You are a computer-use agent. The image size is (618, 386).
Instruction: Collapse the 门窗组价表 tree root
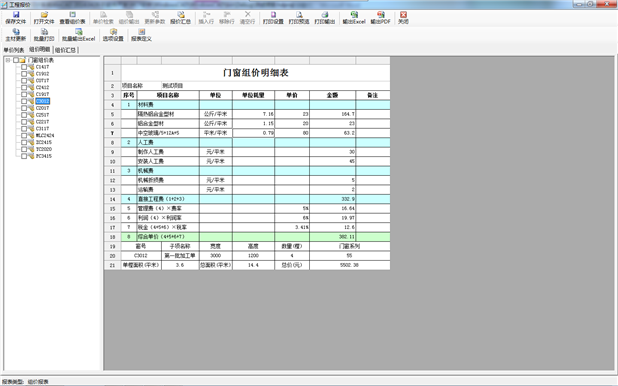click(8, 60)
